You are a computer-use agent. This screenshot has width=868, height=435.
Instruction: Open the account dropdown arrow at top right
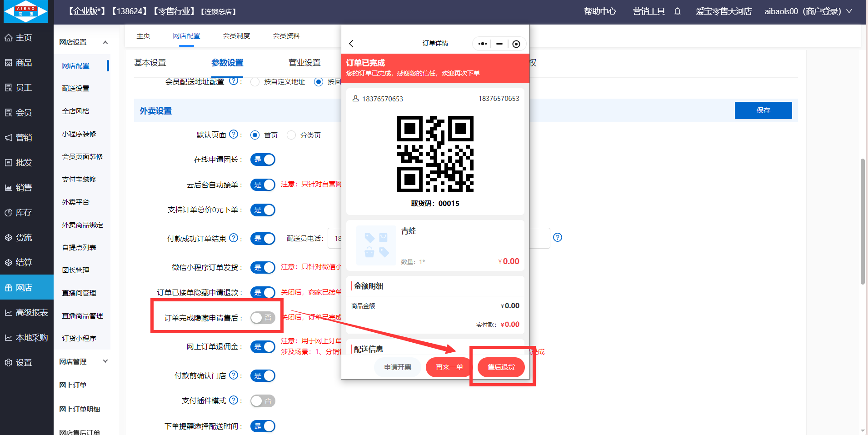[849, 11]
